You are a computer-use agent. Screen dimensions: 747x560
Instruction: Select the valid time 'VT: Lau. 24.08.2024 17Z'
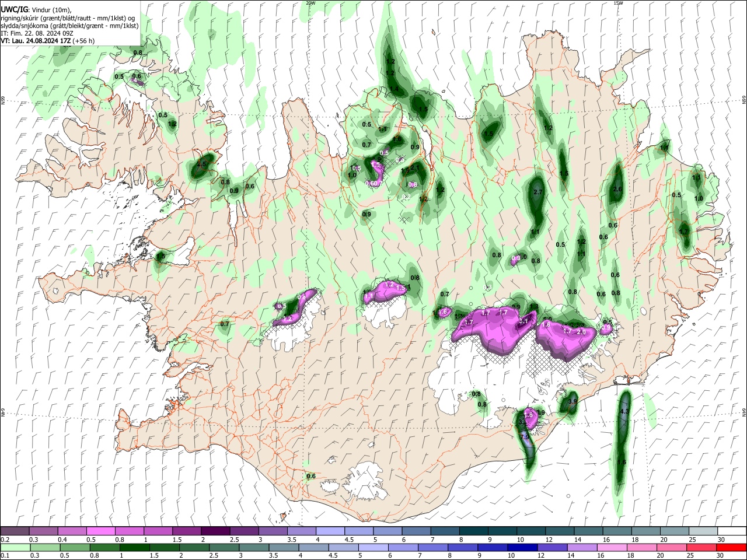(36, 41)
